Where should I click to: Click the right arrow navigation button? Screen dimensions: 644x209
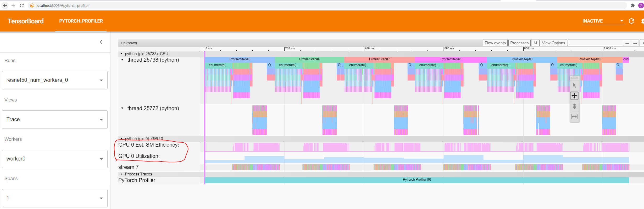tap(635, 43)
